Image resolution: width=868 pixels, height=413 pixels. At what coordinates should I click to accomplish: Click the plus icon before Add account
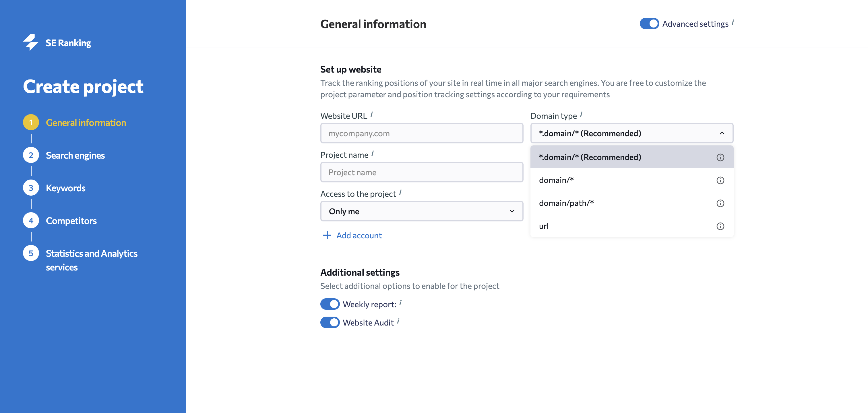327,235
